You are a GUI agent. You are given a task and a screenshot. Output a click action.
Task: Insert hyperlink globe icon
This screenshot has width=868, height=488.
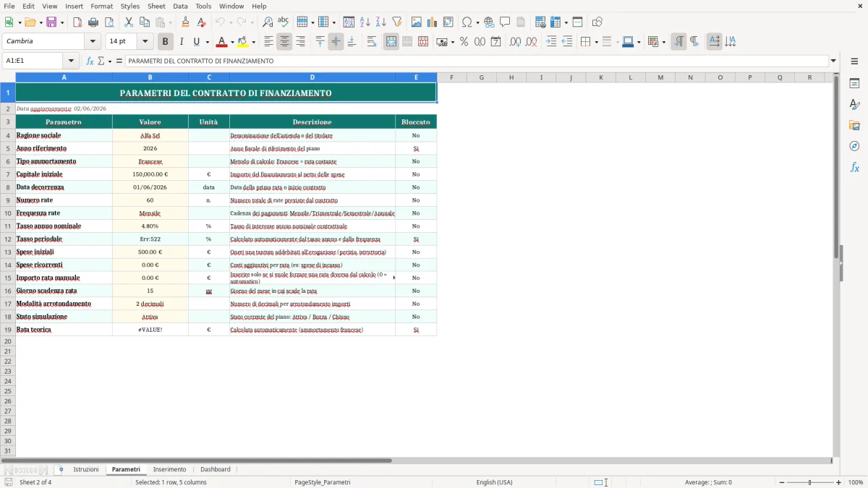(x=489, y=22)
